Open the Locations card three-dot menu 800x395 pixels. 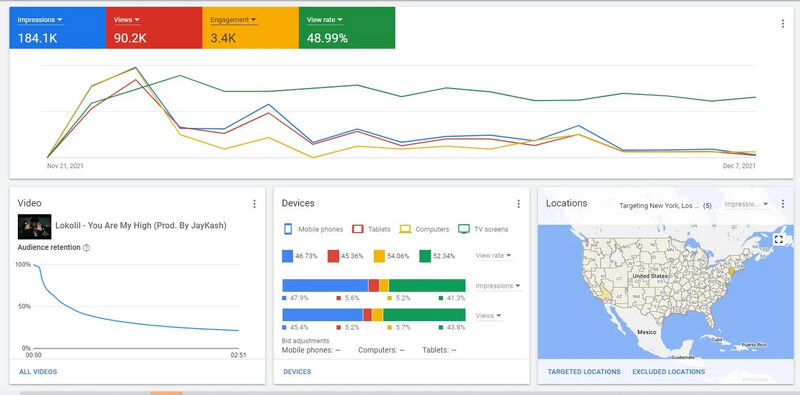783,204
